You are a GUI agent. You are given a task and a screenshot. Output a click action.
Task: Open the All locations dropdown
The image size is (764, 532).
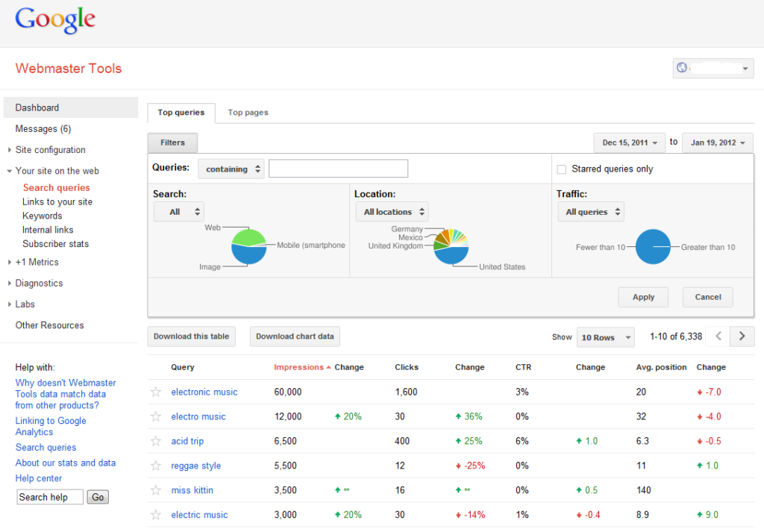(x=392, y=211)
